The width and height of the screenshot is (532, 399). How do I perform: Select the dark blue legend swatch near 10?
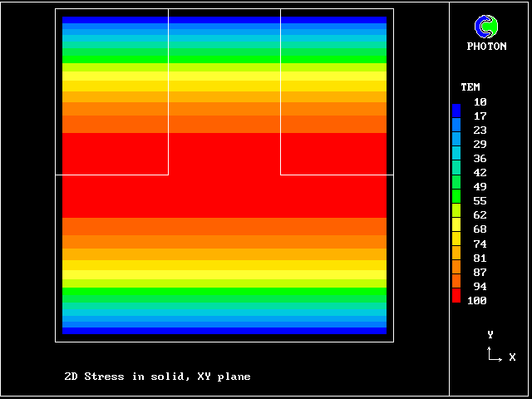point(456,109)
